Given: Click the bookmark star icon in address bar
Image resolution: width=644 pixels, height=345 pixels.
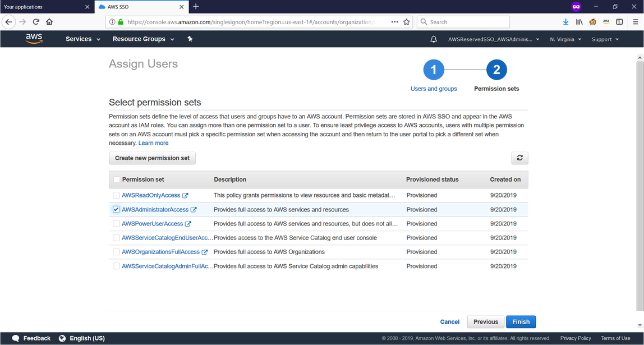Looking at the screenshot, I should click(x=407, y=22).
